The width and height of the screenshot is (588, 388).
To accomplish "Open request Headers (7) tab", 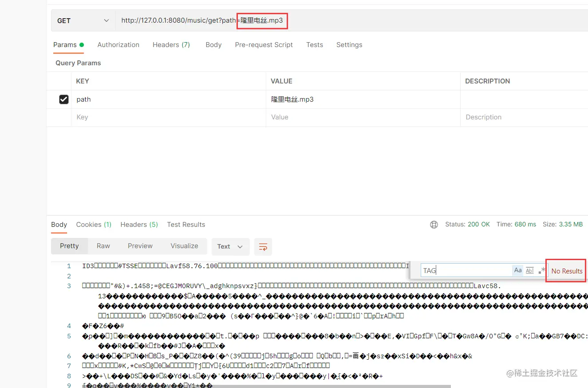I will pos(171,45).
